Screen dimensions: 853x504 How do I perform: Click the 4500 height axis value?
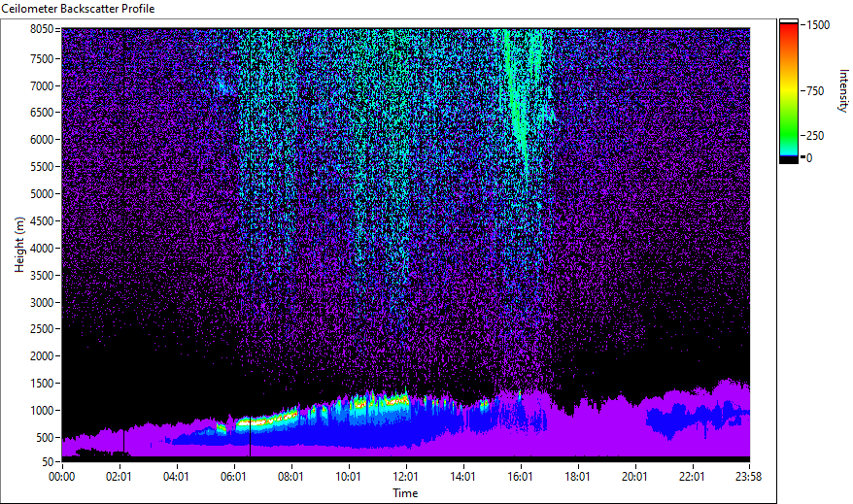click(42, 221)
